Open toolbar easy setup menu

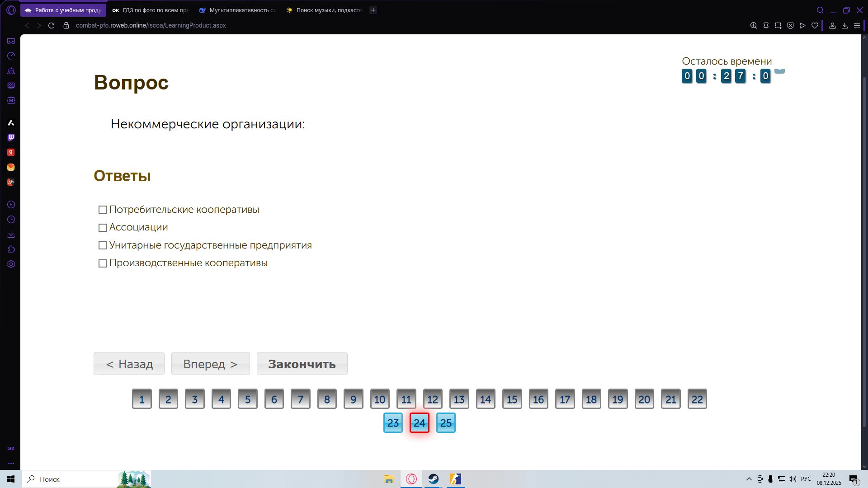(857, 26)
